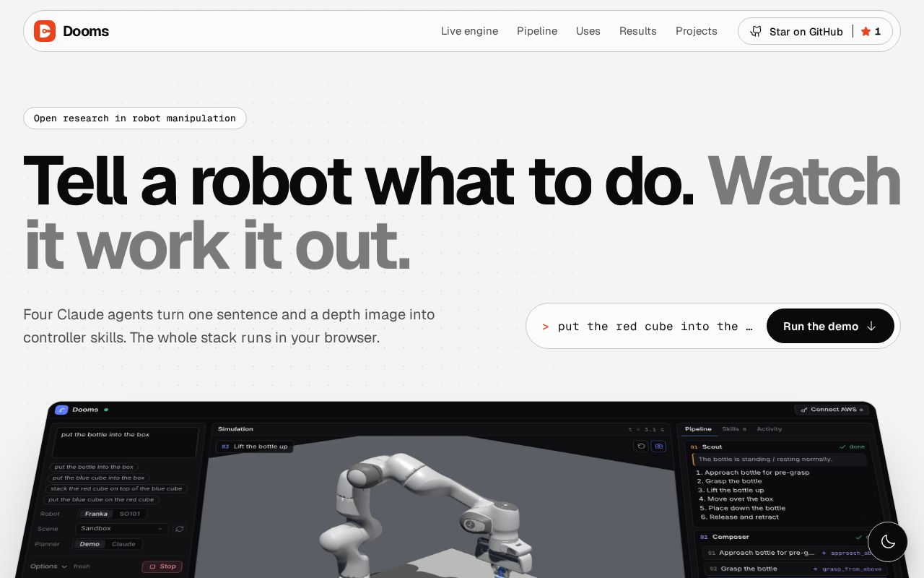Click the down arrow in Run the demo
The image size is (924, 578).
click(871, 326)
